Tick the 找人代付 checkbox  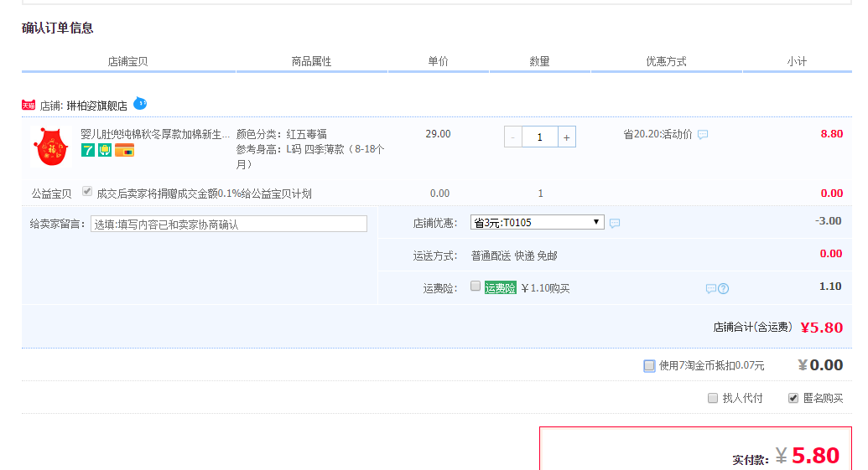click(713, 398)
